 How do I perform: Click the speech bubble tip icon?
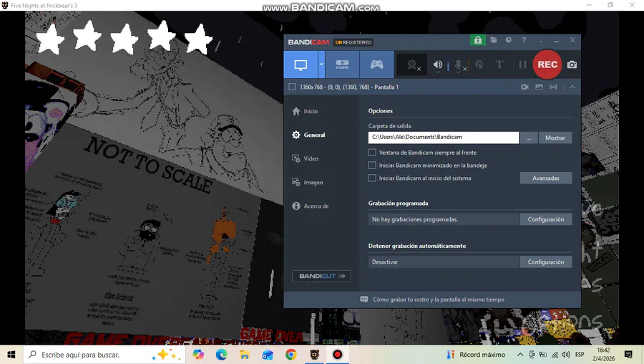click(364, 300)
